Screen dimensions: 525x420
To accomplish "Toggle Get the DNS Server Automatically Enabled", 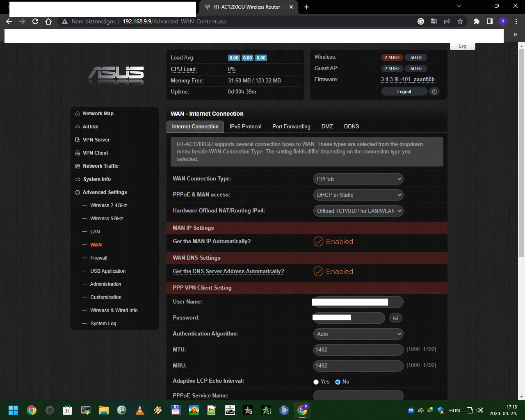I will [333, 272].
